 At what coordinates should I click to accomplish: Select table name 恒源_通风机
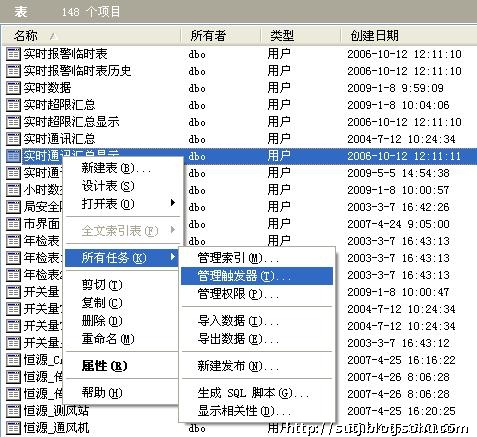(x=56, y=428)
